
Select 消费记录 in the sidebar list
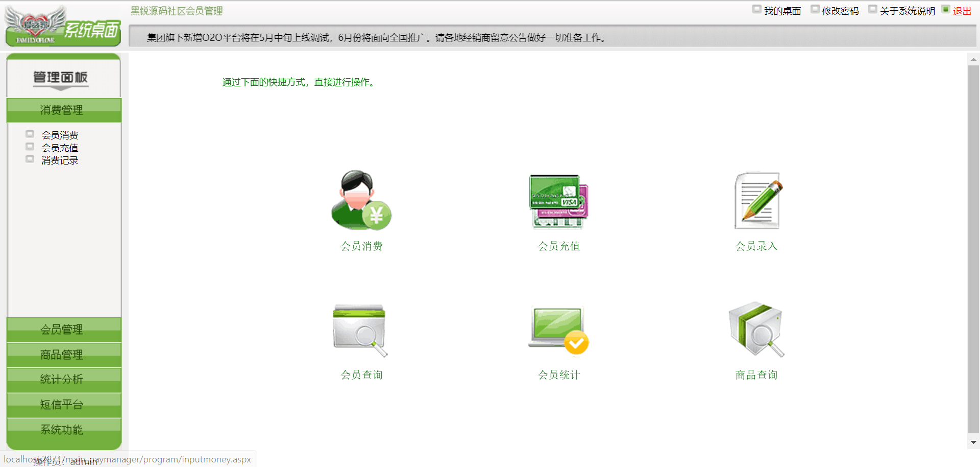pos(60,160)
